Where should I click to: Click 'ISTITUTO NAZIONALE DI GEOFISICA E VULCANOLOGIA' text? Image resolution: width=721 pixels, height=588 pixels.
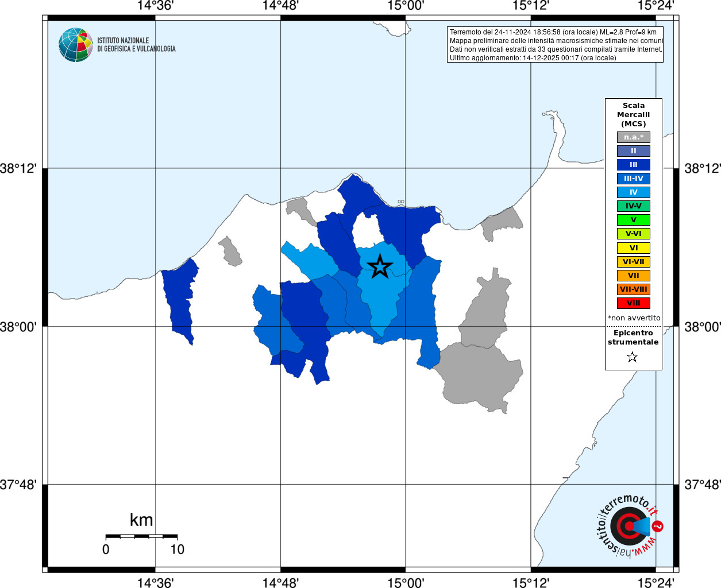[136, 45]
